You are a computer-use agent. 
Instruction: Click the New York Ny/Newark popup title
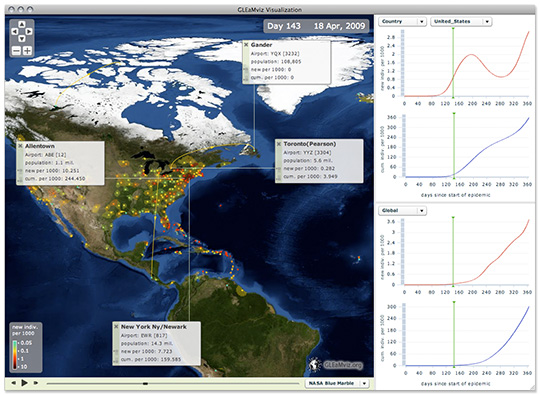click(x=154, y=326)
